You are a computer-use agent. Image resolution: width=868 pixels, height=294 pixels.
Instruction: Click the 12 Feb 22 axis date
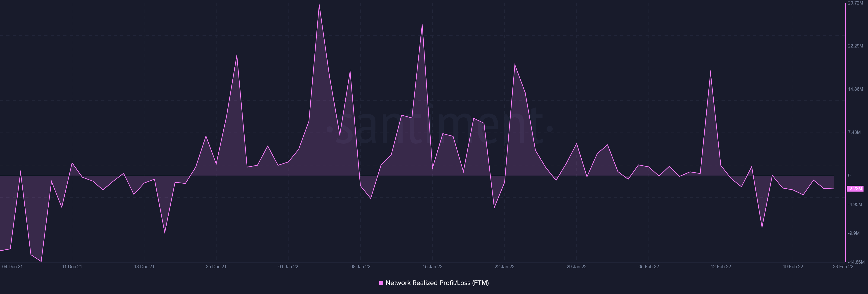pyautogui.click(x=721, y=267)
